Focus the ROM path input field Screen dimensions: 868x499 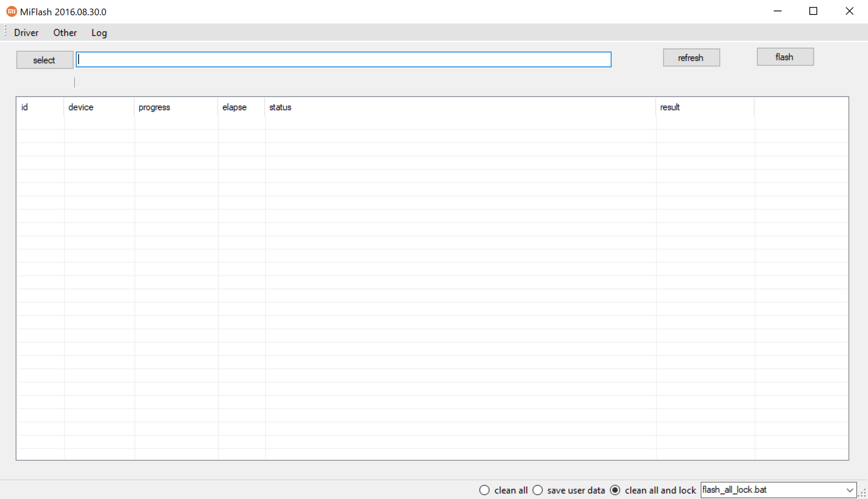pyautogui.click(x=344, y=59)
